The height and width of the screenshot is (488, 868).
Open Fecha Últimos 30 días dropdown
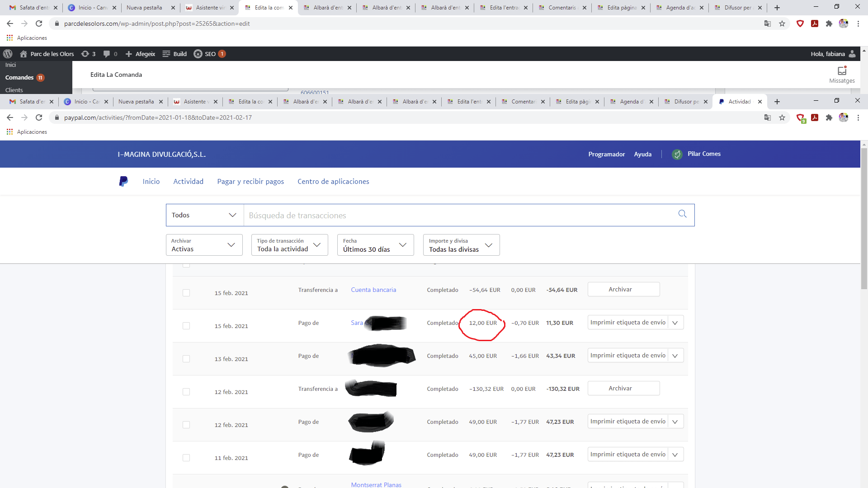376,245
